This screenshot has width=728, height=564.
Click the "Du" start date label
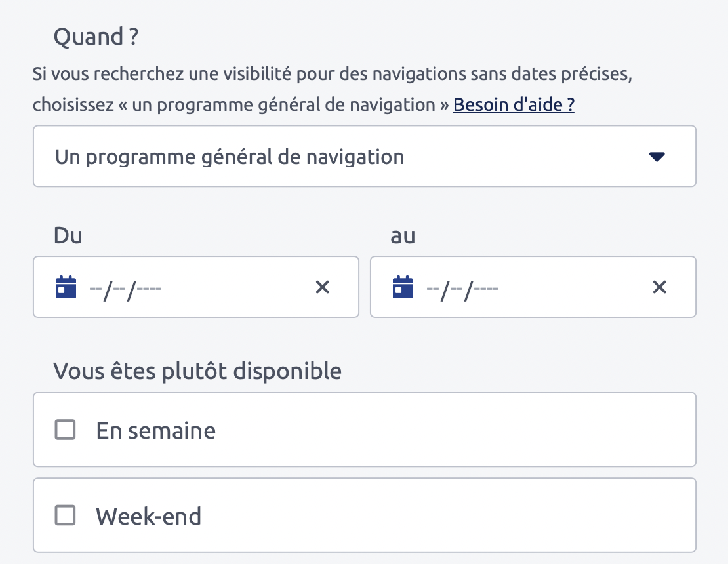pyautogui.click(x=68, y=235)
